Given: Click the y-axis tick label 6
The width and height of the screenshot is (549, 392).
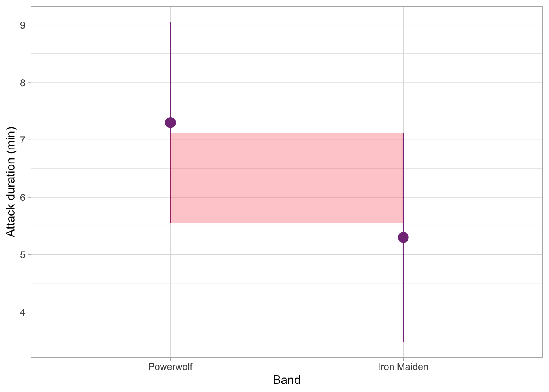Looking at the screenshot, I should coord(22,198).
